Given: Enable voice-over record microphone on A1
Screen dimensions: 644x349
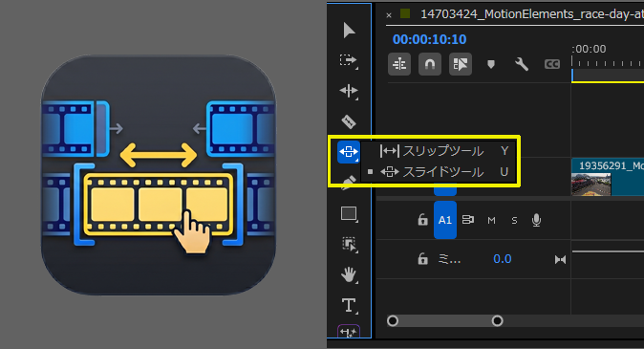Looking at the screenshot, I should pos(536,220).
